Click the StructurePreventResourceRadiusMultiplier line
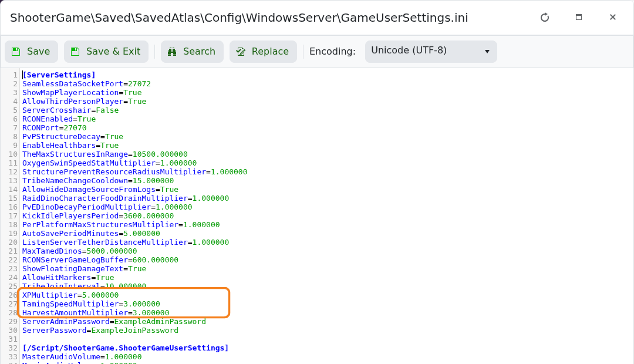 [134, 172]
